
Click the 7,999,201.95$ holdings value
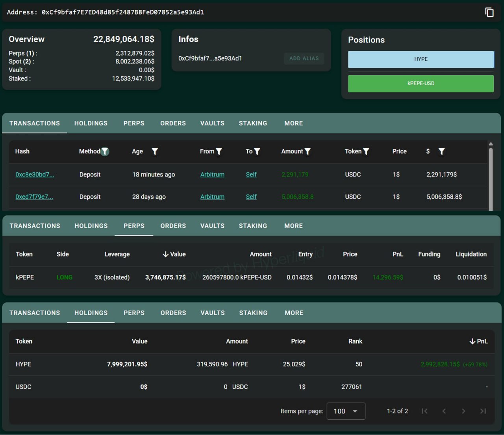tap(127, 364)
